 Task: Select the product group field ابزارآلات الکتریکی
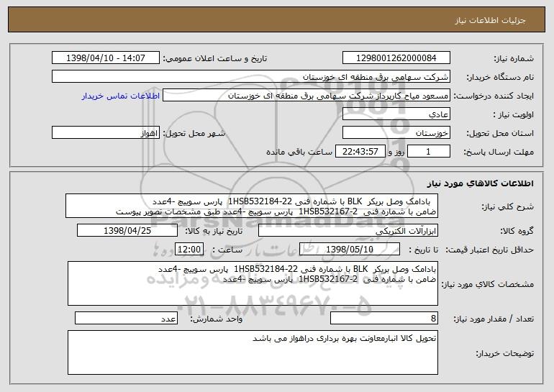tap(348, 231)
